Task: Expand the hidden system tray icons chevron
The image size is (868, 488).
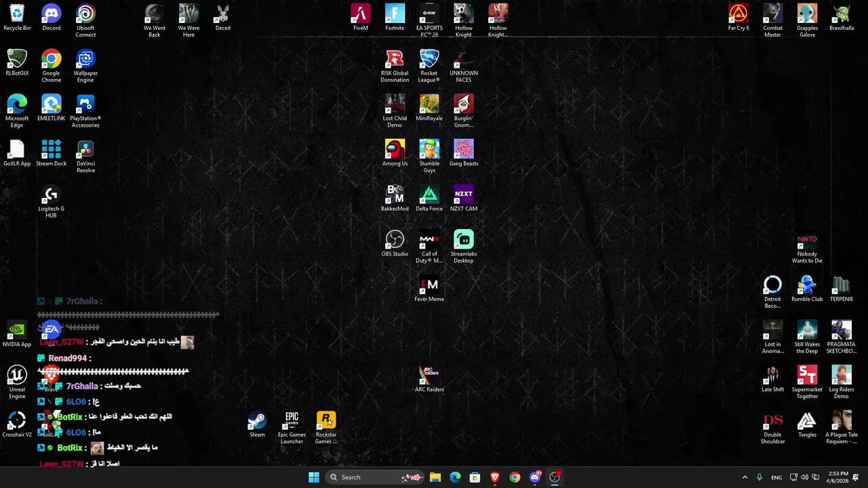Action: pos(745,477)
